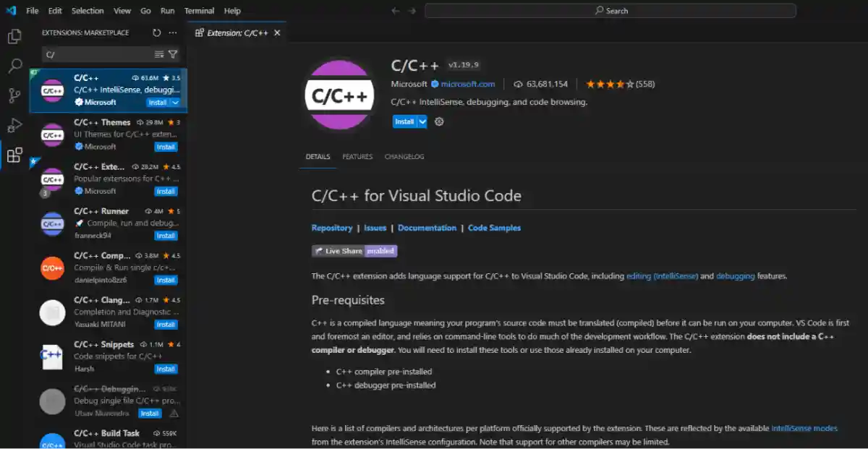Refresh the extensions list
Screen dimensions: 868x449
click(156, 32)
